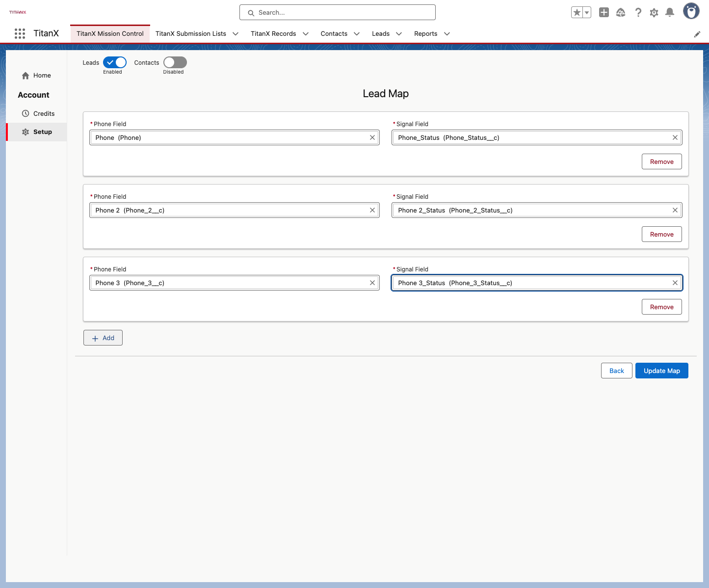Click the Update Map button
This screenshot has width=709, height=588.
pos(662,371)
